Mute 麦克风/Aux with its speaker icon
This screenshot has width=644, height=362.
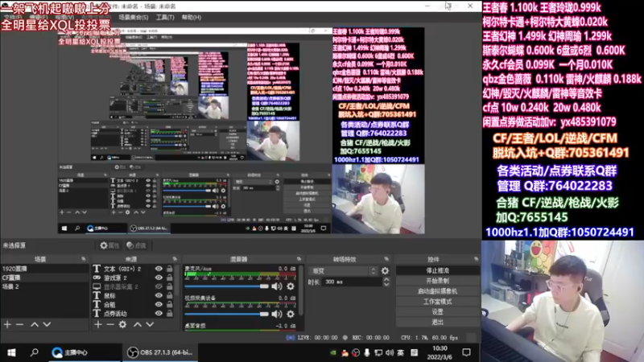[x=277, y=286]
